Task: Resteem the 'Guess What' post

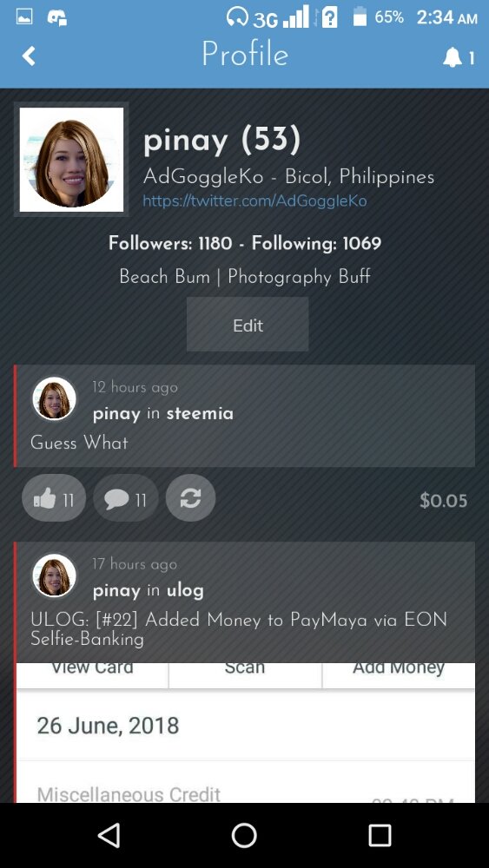Action: pyautogui.click(x=190, y=498)
